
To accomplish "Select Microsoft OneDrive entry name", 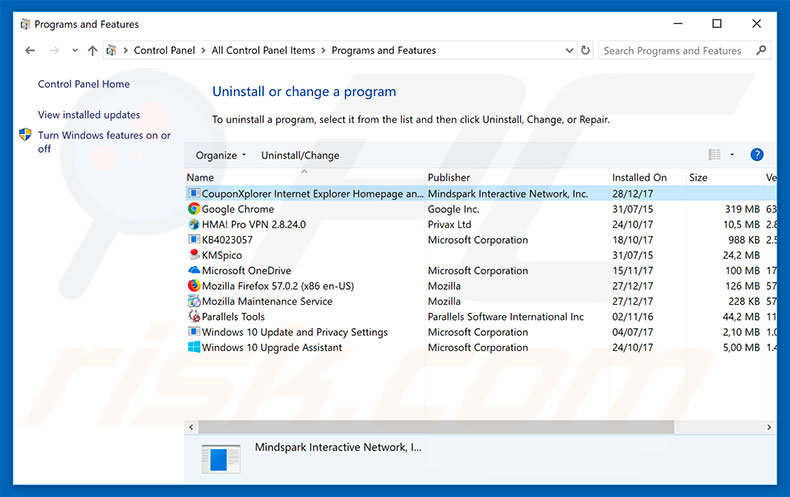I will [x=246, y=271].
